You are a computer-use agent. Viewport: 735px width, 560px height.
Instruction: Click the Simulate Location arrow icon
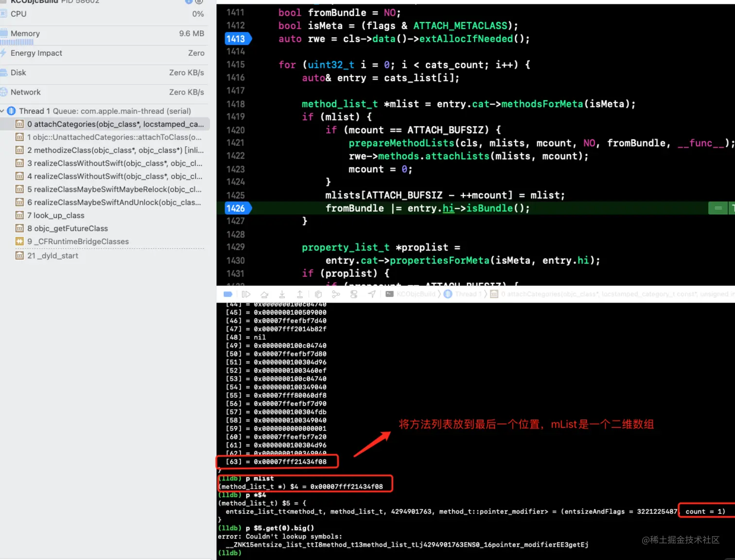click(372, 294)
